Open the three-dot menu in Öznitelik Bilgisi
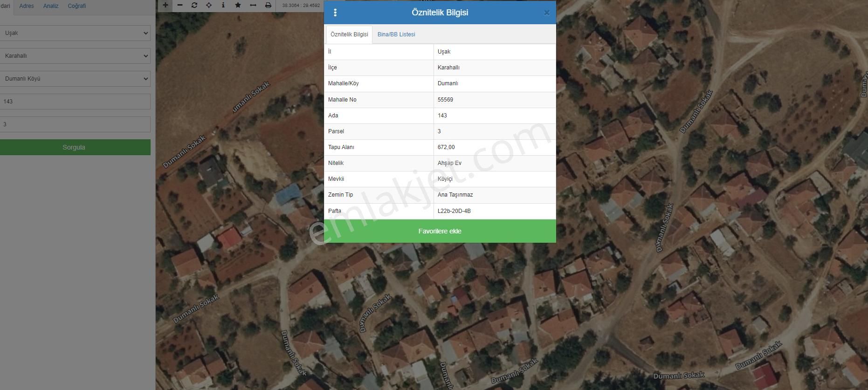Viewport: 868px width, 390px height. pos(335,13)
